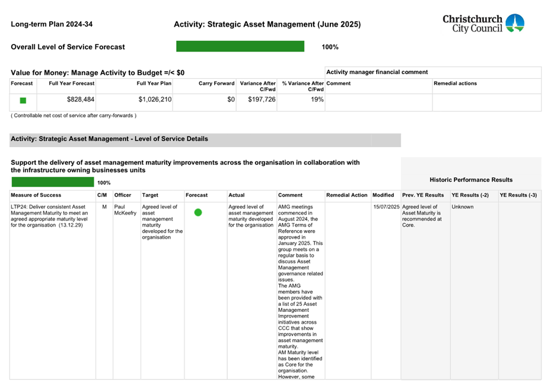Click the green traffic-light indicator in Forecast column
The width and height of the screenshot is (554, 392).
pos(198,212)
